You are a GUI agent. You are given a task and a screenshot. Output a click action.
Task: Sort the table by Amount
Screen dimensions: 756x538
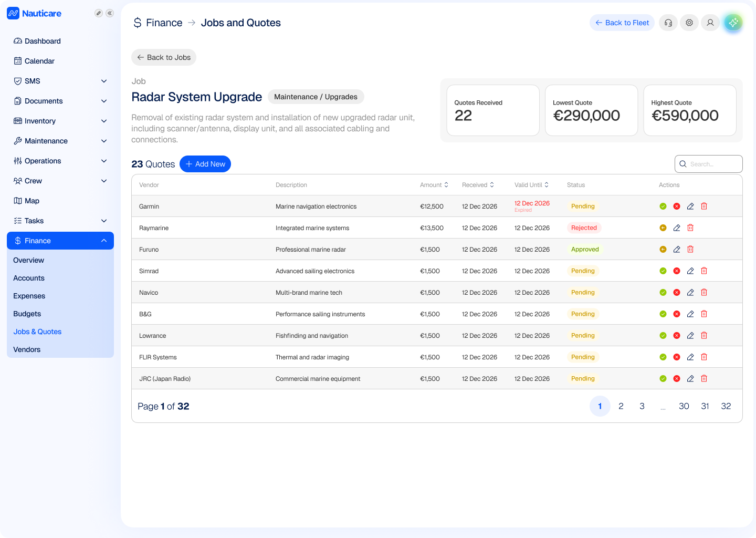coord(434,185)
